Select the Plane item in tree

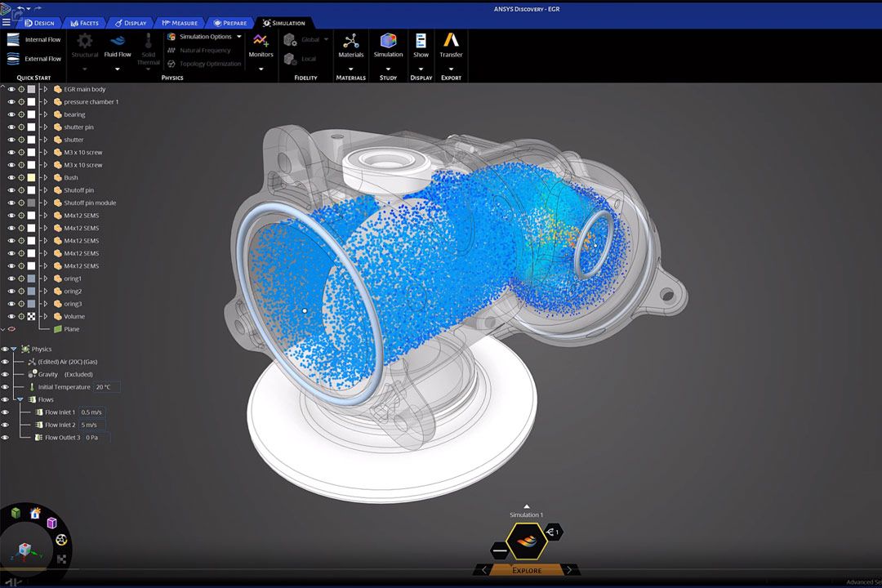(72, 329)
